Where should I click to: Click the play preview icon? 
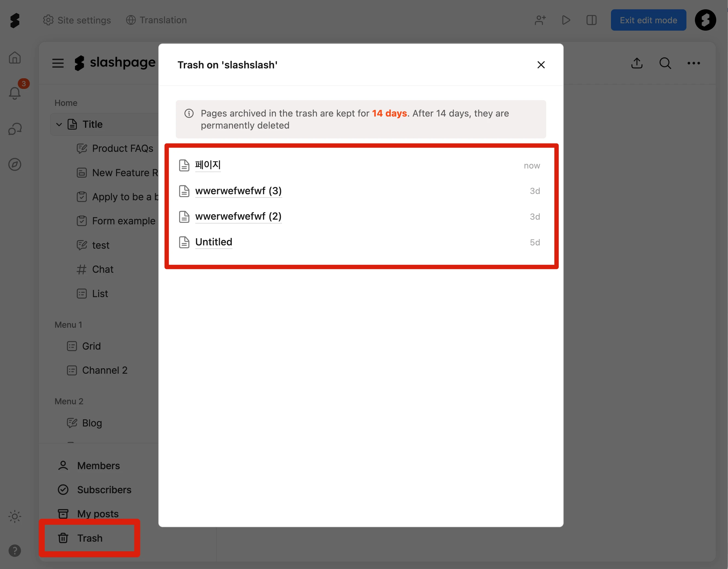click(x=566, y=20)
